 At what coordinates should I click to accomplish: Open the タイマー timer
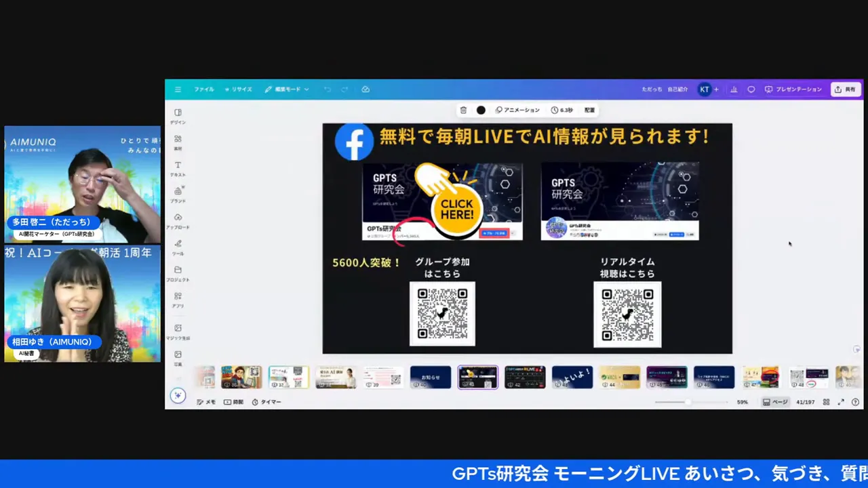pos(267,402)
